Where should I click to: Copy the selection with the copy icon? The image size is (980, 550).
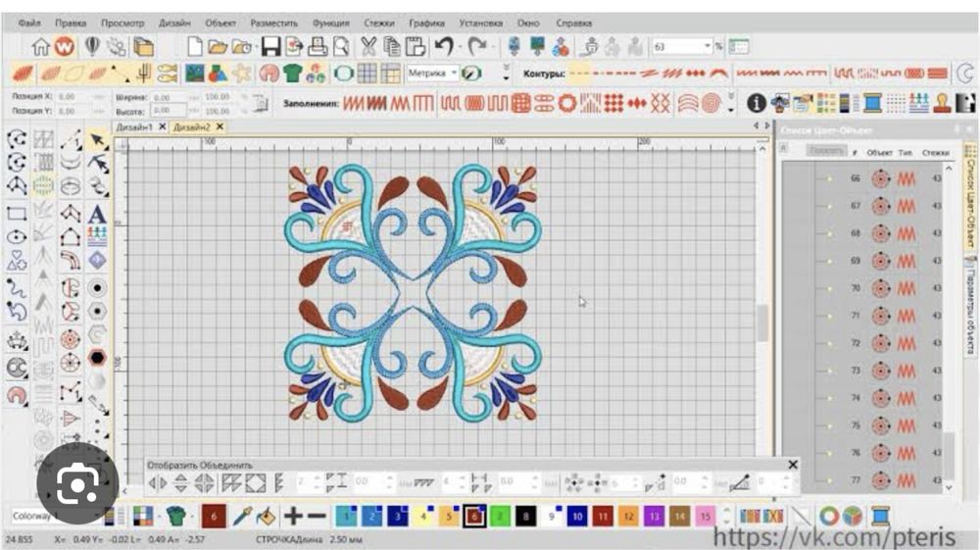tap(392, 46)
